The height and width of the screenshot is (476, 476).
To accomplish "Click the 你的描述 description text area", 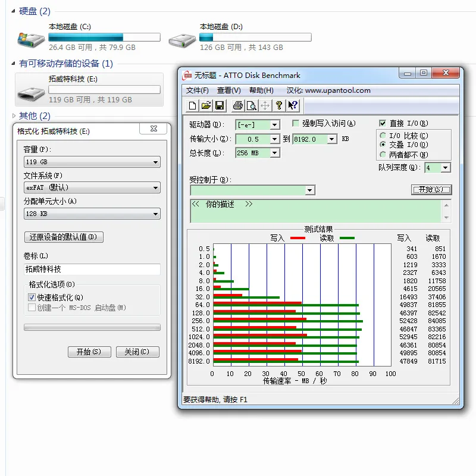I will click(x=316, y=211).
